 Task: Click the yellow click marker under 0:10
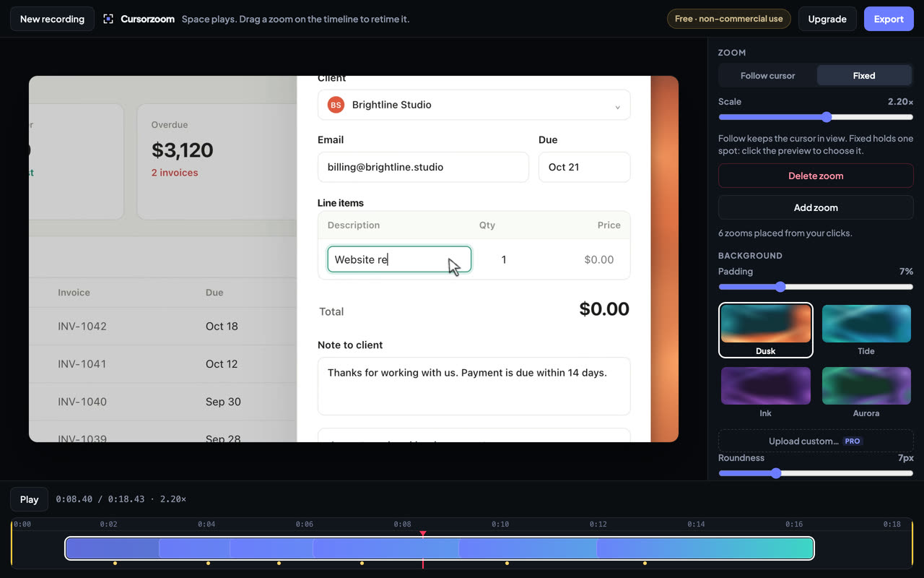point(507,563)
